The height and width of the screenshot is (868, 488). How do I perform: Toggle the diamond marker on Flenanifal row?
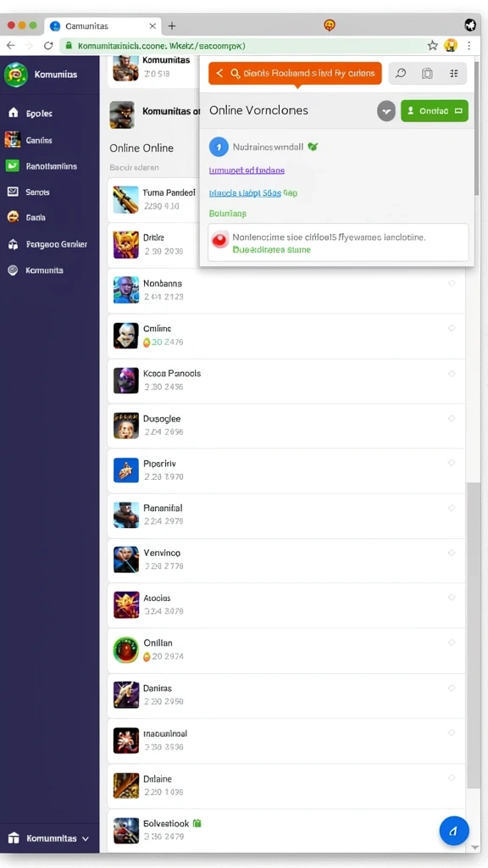click(452, 508)
